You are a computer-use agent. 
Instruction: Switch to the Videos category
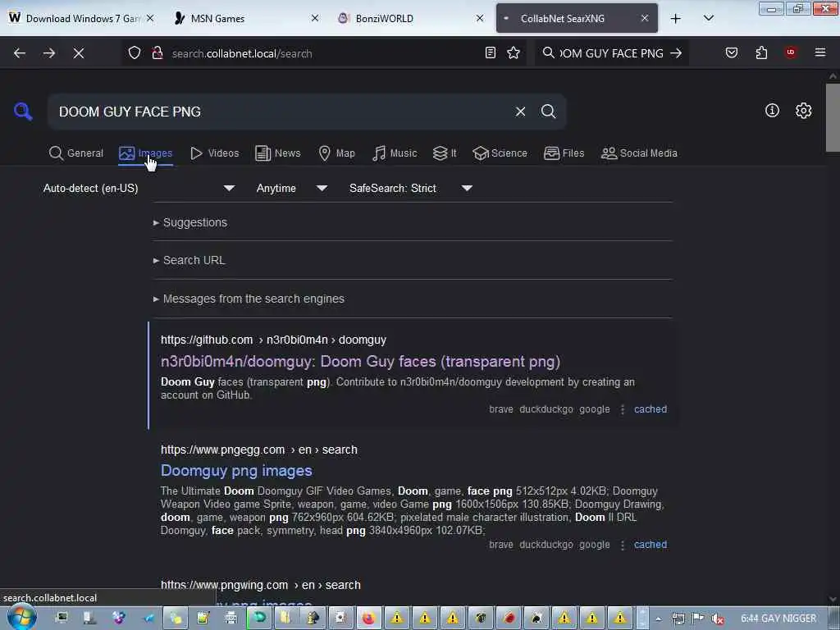pos(215,153)
